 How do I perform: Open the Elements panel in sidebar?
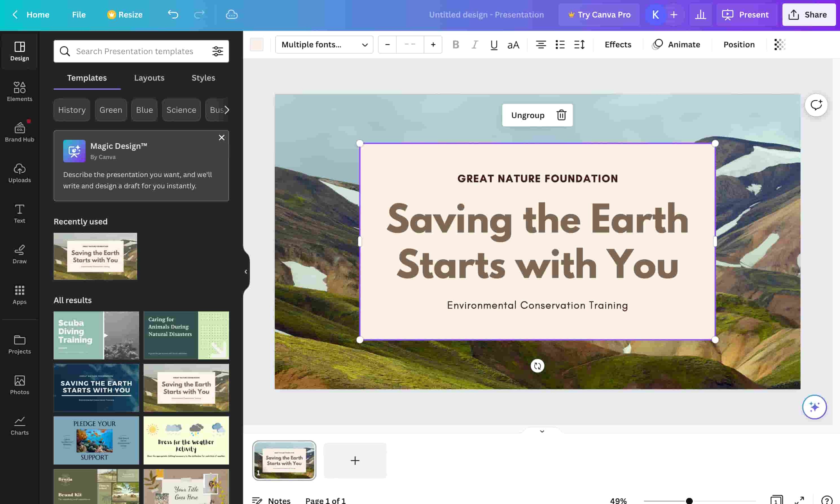(19, 91)
